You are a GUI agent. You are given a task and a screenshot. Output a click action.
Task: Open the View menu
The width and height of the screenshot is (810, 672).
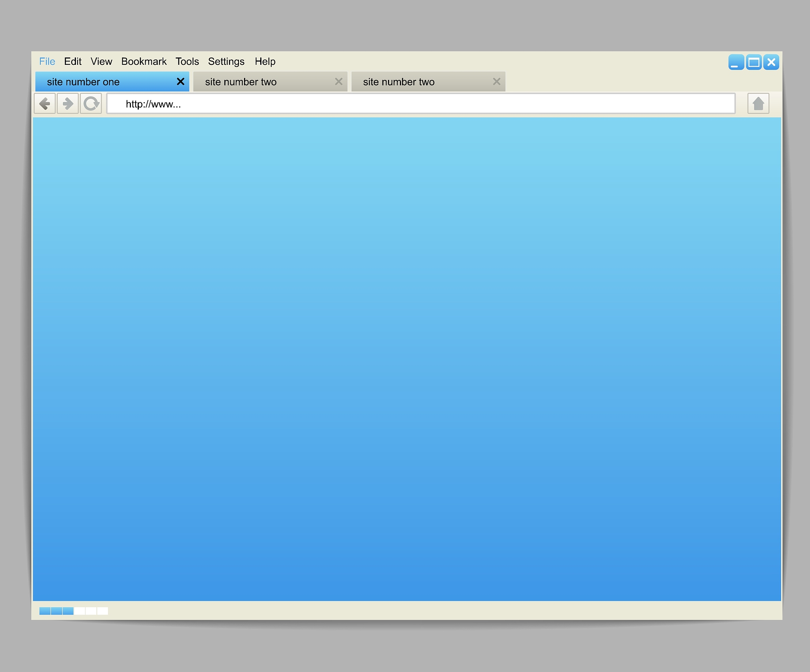(101, 61)
